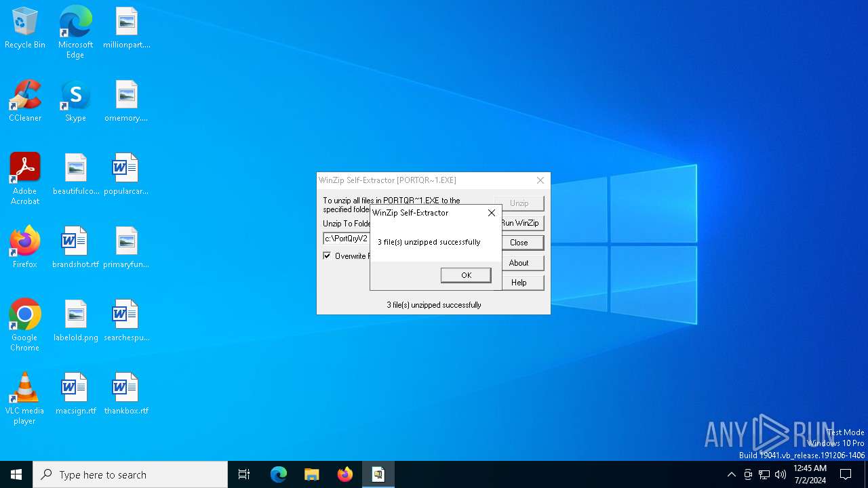Select the primaryfun image file on desktop
The width and height of the screenshot is (868, 488).
(126, 247)
